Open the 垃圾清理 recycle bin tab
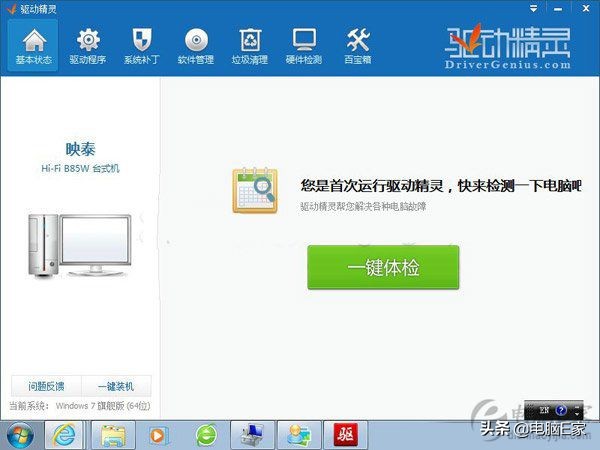Viewport: 600px width, 450px height. 249,46
